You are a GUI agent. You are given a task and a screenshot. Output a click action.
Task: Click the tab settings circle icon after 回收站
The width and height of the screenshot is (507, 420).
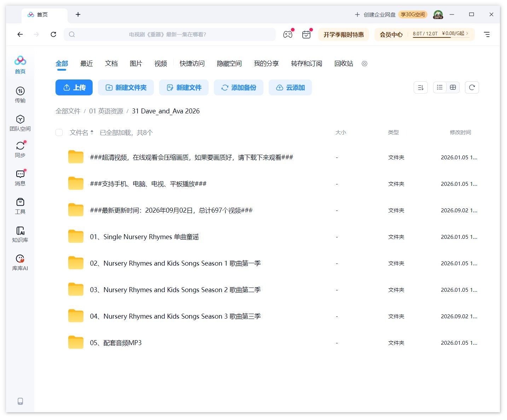tap(365, 64)
